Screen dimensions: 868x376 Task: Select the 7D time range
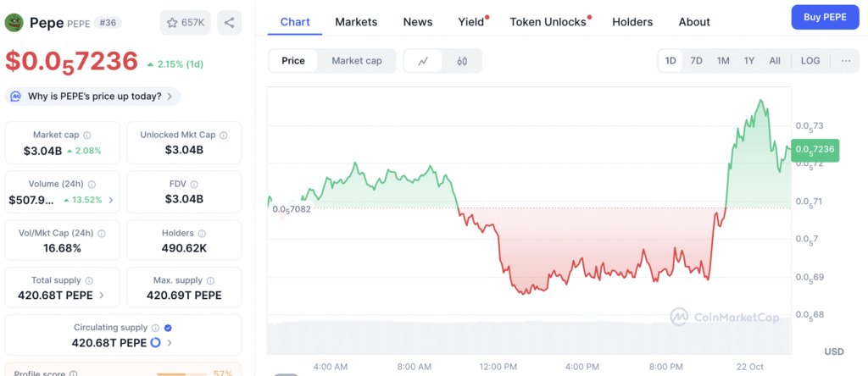[696, 61]
